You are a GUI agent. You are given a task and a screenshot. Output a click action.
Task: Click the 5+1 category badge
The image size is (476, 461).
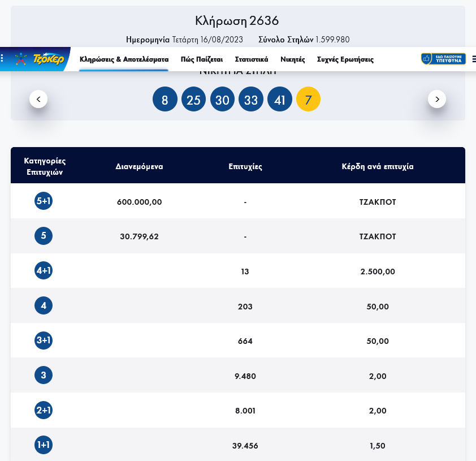click(x=44, y=201)
